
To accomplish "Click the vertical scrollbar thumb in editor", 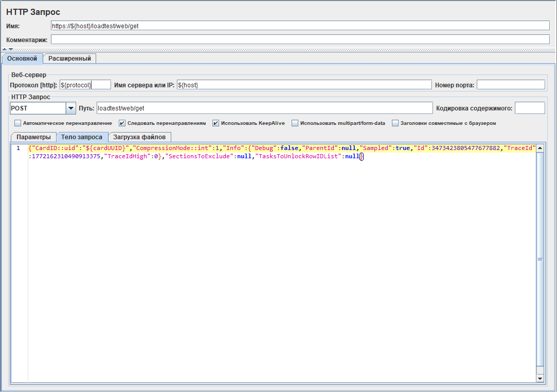I will (x=540, y=259).
